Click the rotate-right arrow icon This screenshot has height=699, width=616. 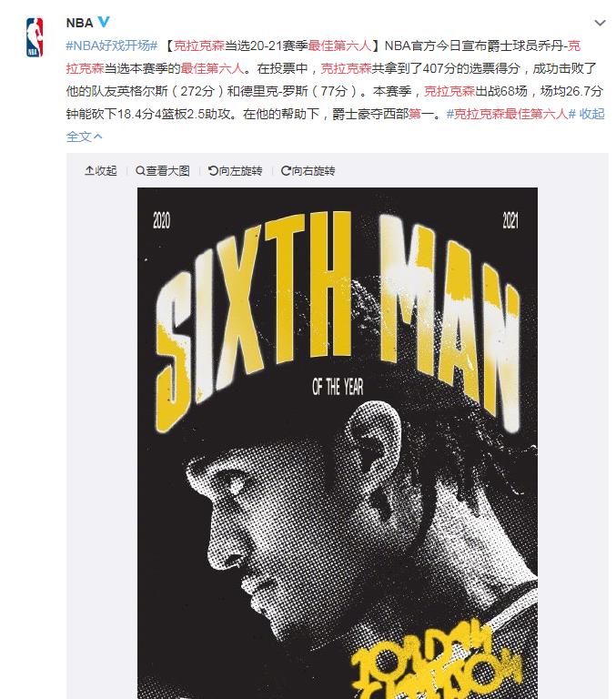click(x=286, y=171)
